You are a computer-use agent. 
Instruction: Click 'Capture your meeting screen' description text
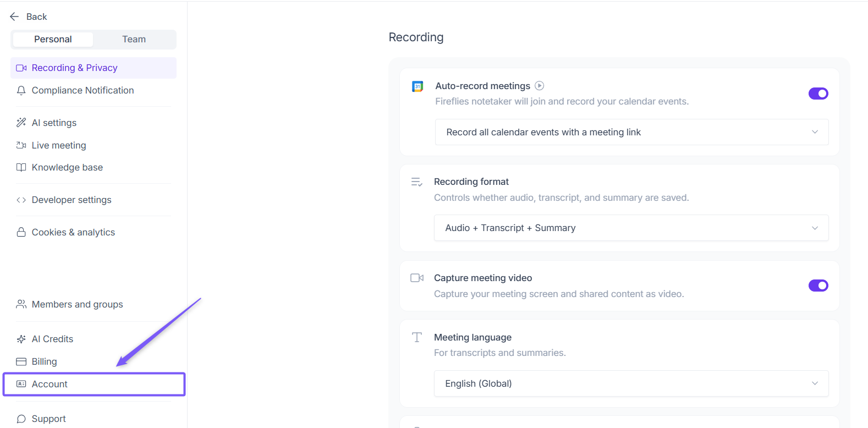point(559,294)
